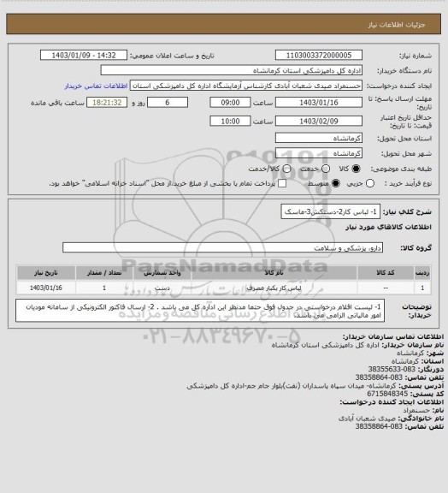
Task: Click the واحد شمارش column header
Action: pos(162,272)
